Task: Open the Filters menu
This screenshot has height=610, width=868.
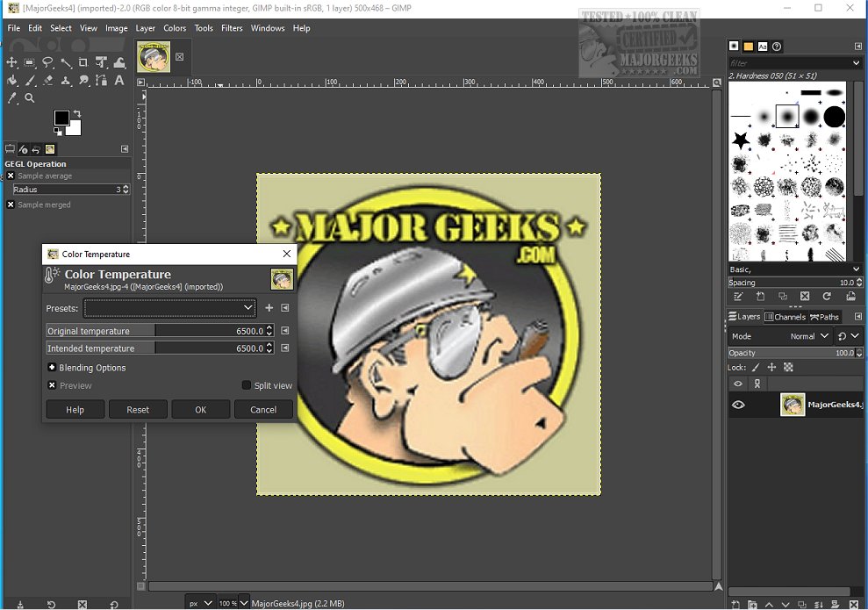Action: click(232, 28)
